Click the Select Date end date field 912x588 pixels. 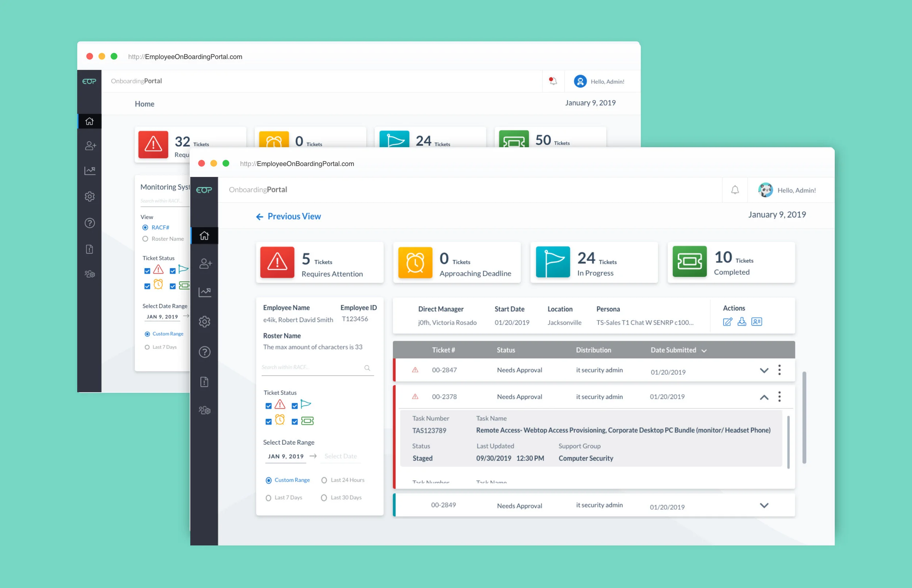(x=340, y=456)
